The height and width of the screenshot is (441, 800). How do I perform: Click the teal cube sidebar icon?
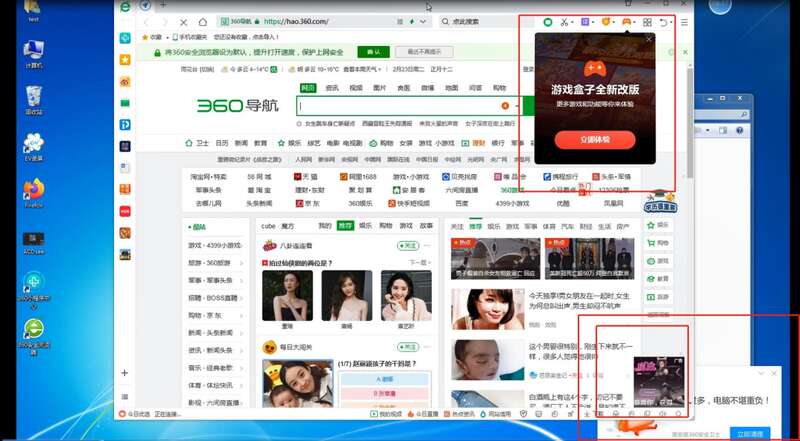click(x=124, y=38)
